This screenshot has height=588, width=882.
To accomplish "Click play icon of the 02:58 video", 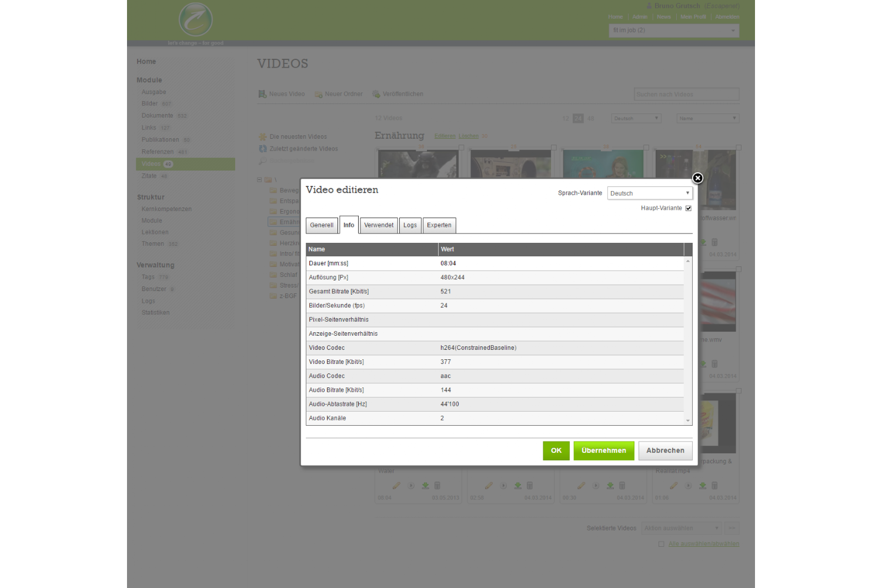I will 503,486.
